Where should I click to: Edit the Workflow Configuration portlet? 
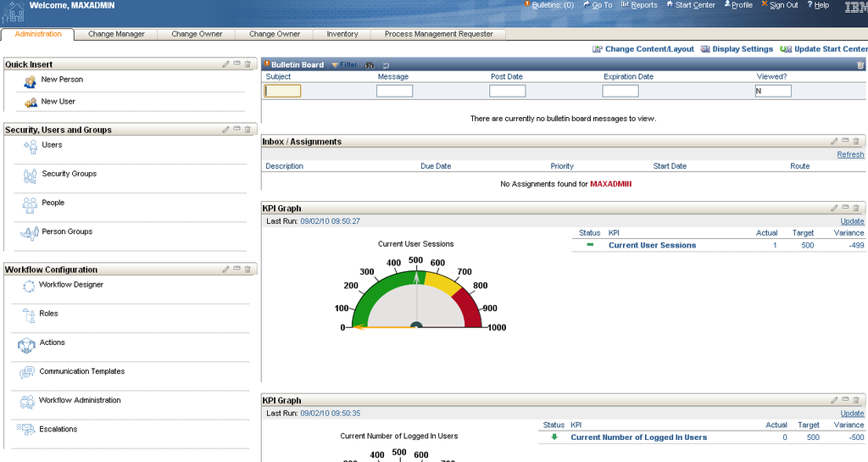[x=225, y=270]
